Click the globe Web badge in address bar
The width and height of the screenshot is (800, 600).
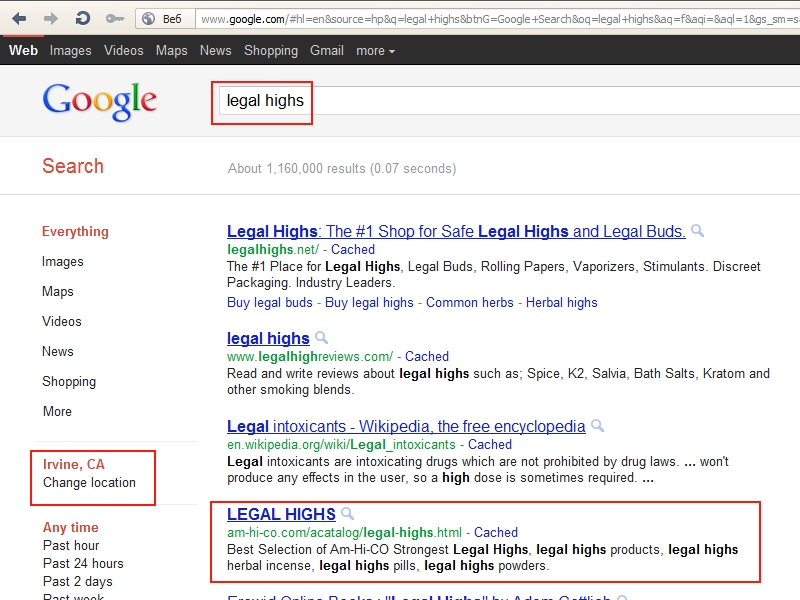tap(165, 19)
